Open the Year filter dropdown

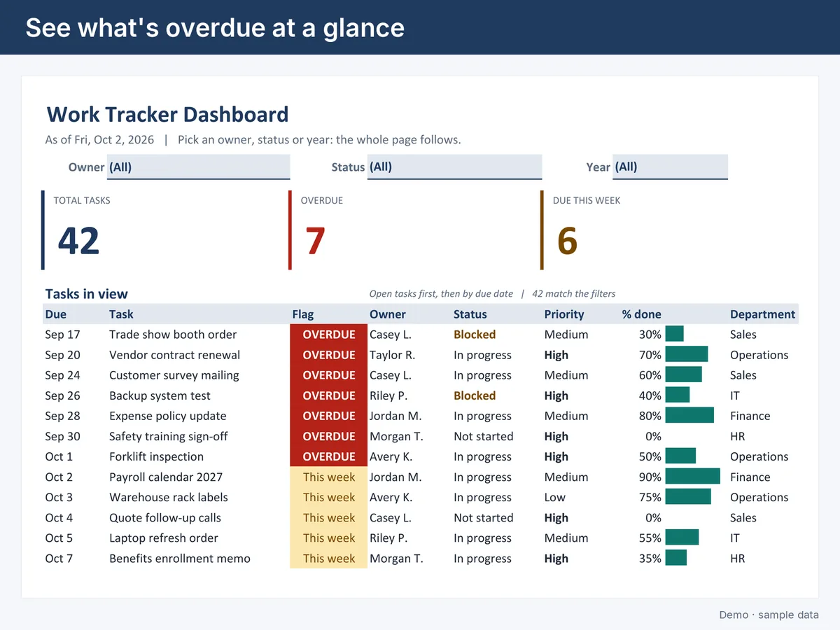670,167
